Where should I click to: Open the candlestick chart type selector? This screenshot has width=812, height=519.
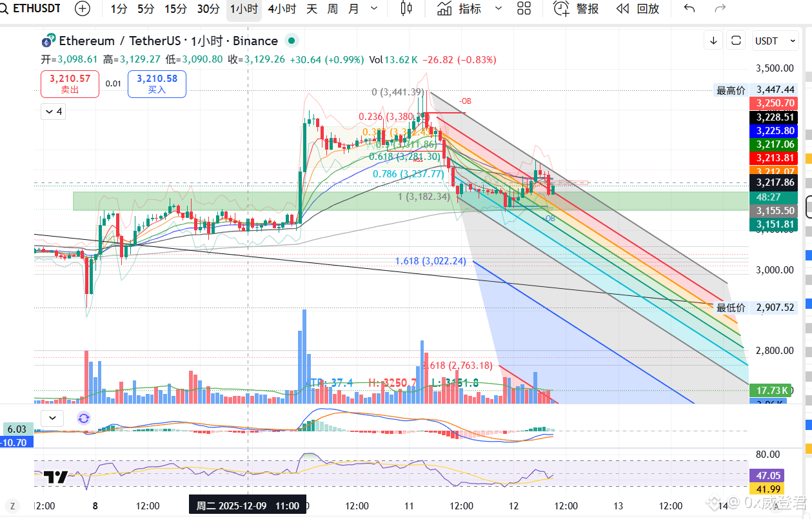coord(406,8)
